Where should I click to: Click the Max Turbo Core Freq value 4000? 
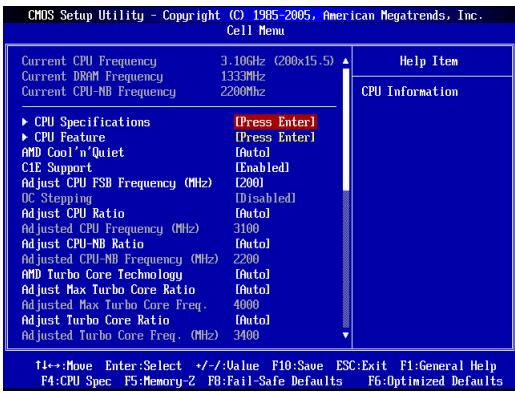pos(246,305)
